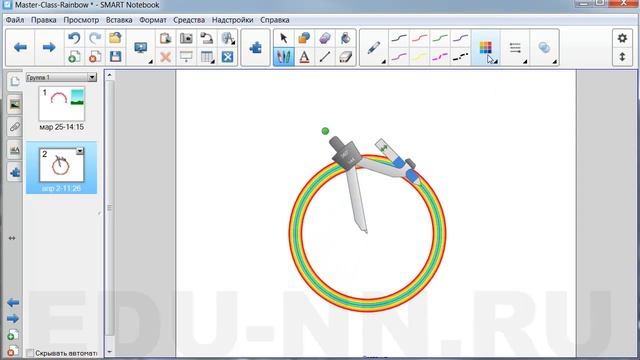The height and width of the screenshot is (360, 640).
Task: Expand the Группа 1 dropdown
Action: [x=92, y=77]
